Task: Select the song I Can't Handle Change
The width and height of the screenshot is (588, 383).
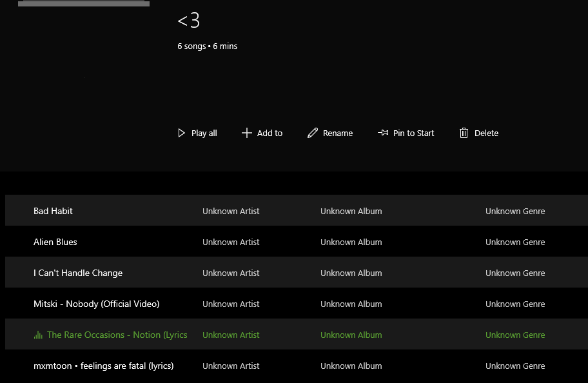Action: pos(78,273)
